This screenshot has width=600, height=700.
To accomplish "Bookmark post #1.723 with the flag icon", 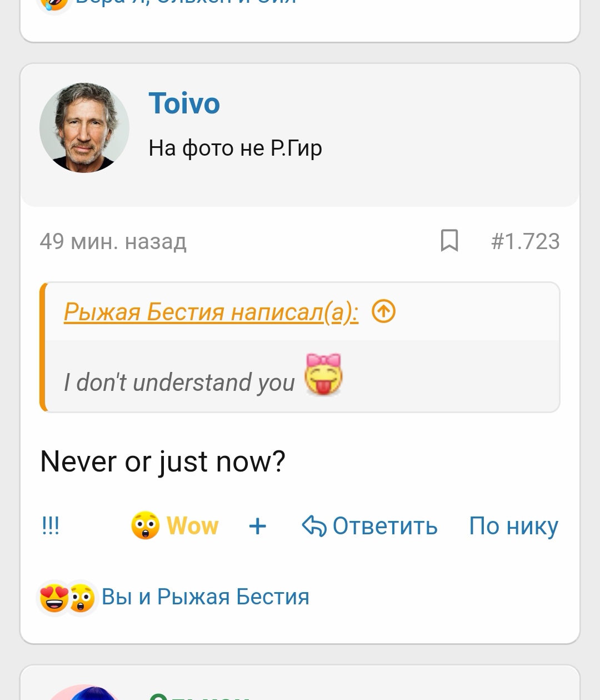I will 449,241.
